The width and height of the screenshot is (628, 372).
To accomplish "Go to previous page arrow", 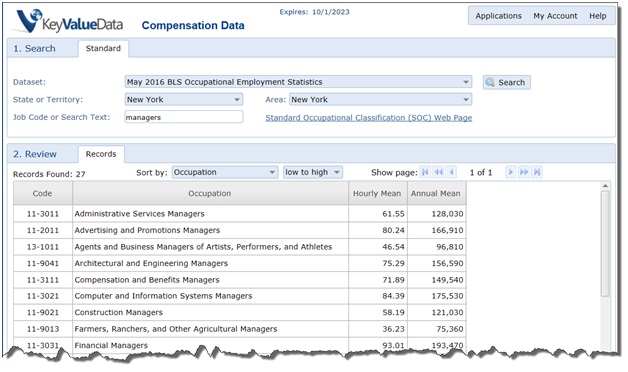I will [x=451, y=172].
